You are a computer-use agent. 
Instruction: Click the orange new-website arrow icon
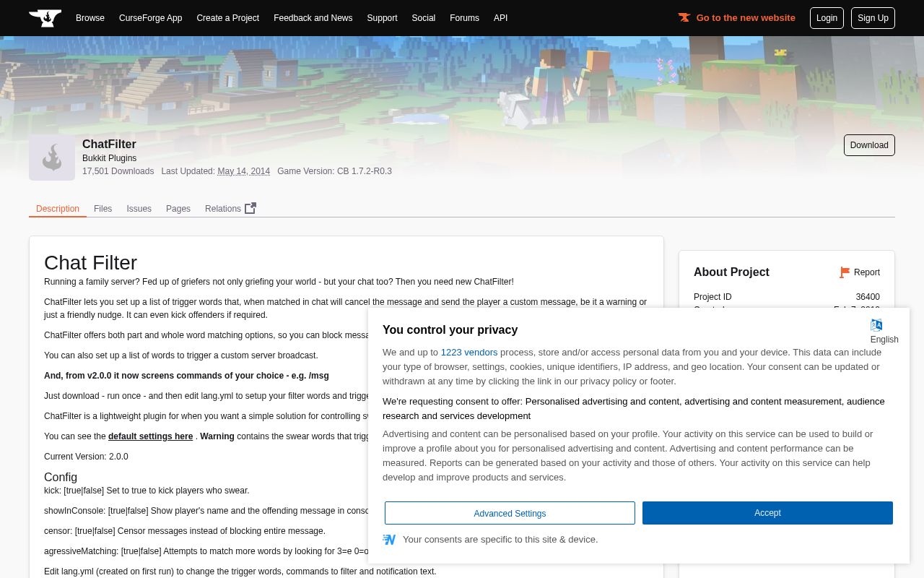pos(684,18)
